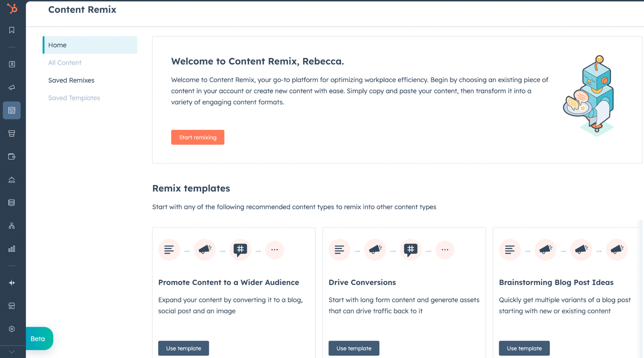Open the AI sparkle icon in sidebar

12,283
